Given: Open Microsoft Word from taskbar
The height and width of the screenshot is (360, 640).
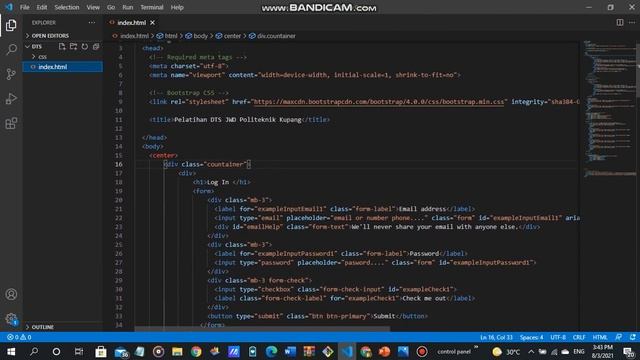Looking at the screenshot, I should pyautogui.click(x=290, y=351).
